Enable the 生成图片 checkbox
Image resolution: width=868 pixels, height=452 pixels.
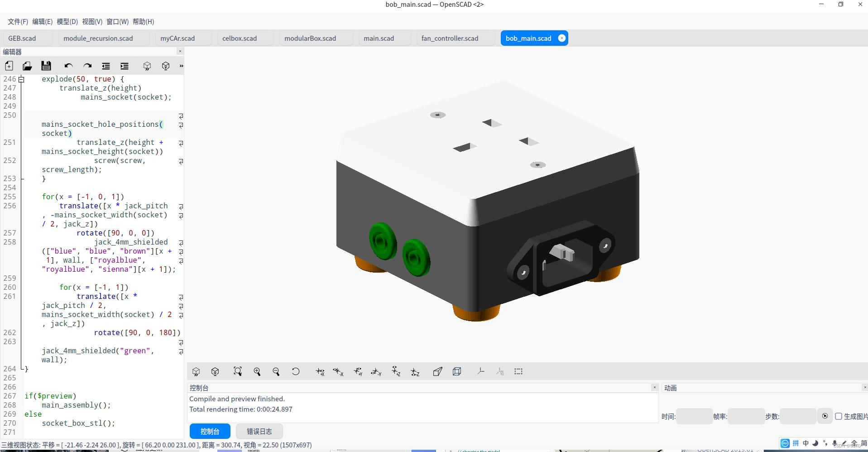[839, 416]
